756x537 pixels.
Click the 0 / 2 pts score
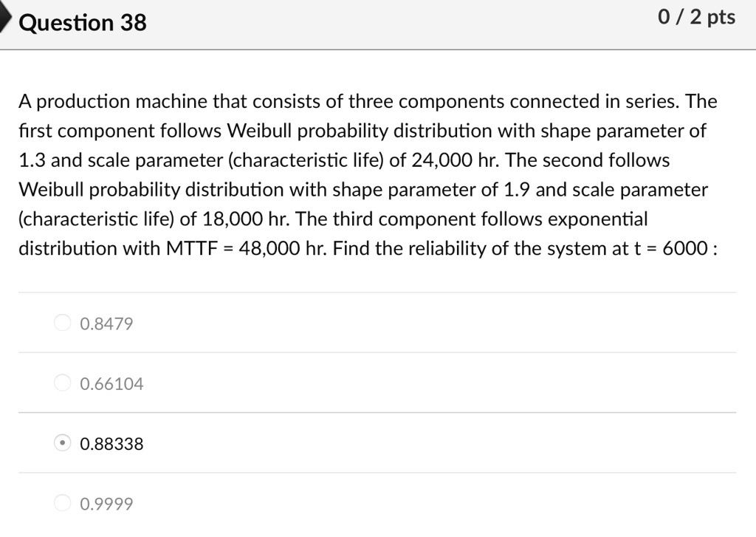[697, 18]
